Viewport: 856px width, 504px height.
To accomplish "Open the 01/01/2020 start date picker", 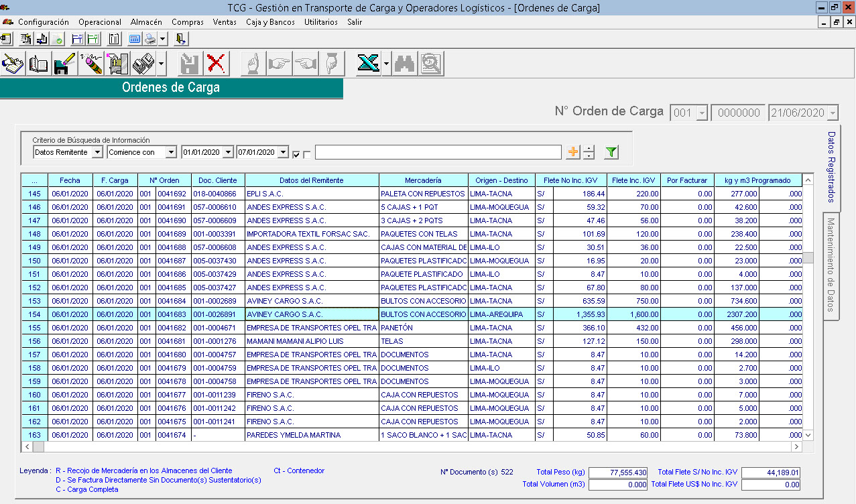I will pyautogui.click(x=228, y=152).
